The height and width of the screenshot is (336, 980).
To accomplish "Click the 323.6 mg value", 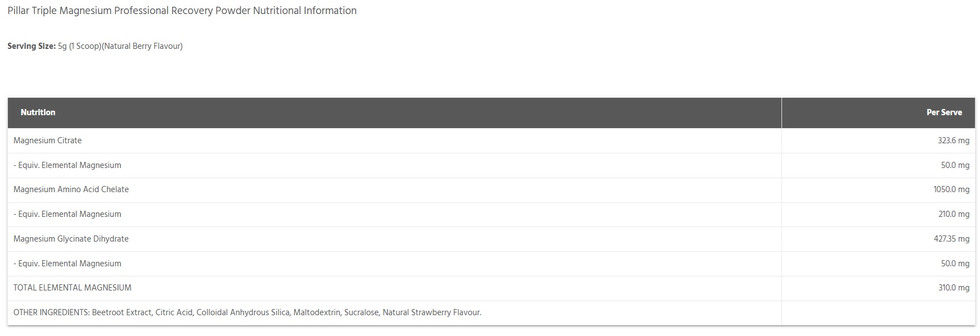I will [x=953, y=140].
